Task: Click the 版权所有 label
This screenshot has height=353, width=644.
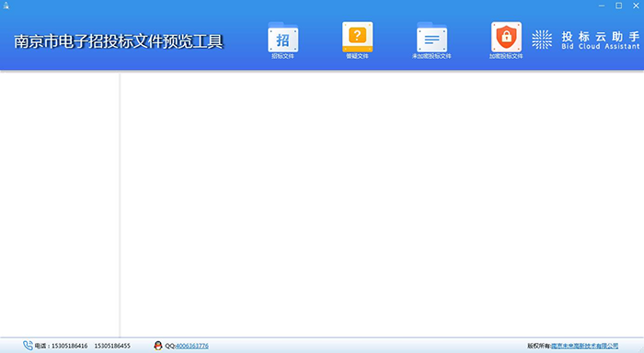Action: 539,346
